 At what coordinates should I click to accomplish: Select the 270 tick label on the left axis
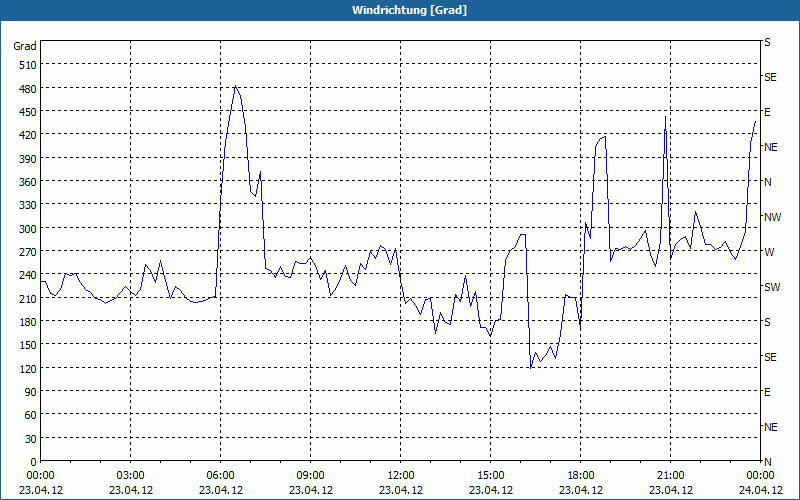pos(28,252)
